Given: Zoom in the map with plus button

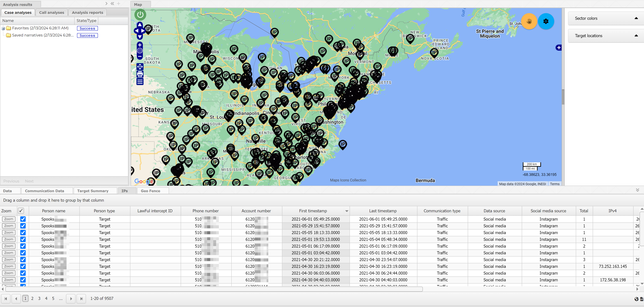Looking at the screenshot, I should [140, 45].
